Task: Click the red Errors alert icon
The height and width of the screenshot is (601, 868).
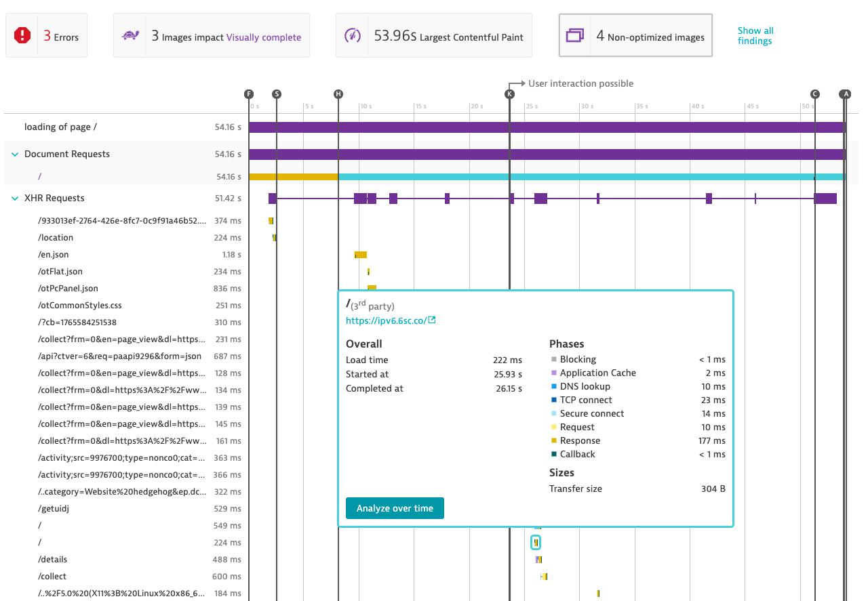Action: pyautogui.click(x=20, y=34)
